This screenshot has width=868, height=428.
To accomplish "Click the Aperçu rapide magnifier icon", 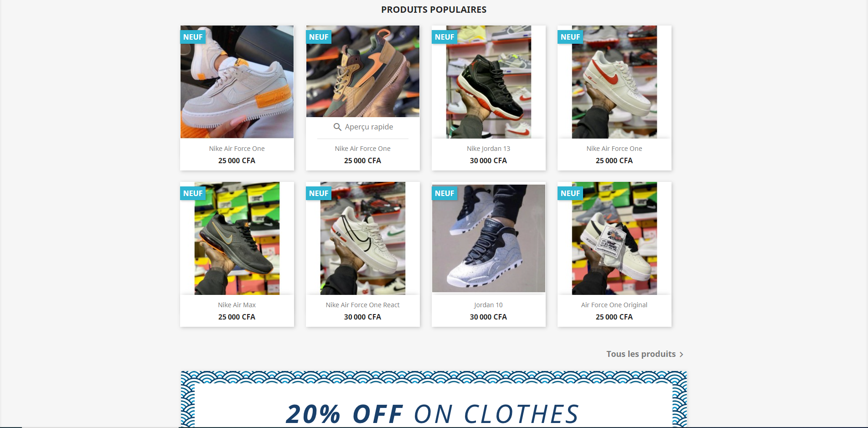I will point(337,127).
